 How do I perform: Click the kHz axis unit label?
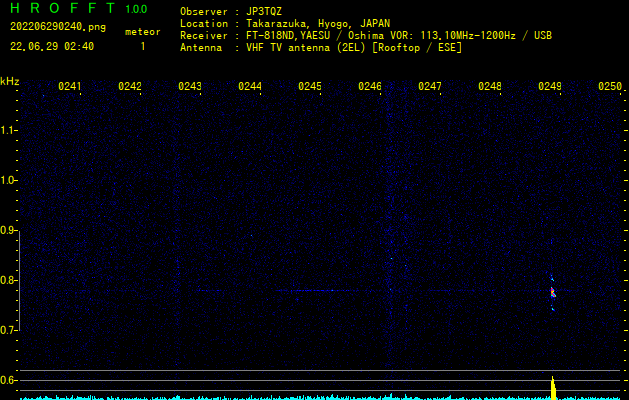pos(10,81)
